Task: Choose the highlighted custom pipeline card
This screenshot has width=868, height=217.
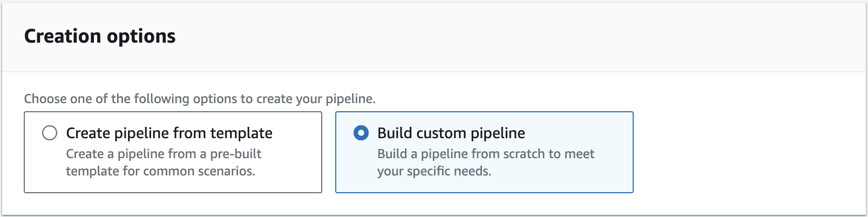Action: coord(484,152)
